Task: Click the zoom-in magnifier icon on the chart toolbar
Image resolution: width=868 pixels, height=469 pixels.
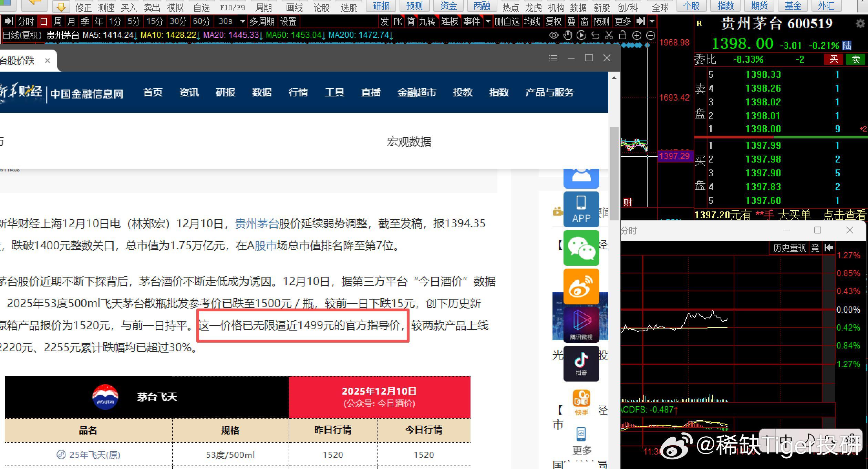Action: click(637, 35)
